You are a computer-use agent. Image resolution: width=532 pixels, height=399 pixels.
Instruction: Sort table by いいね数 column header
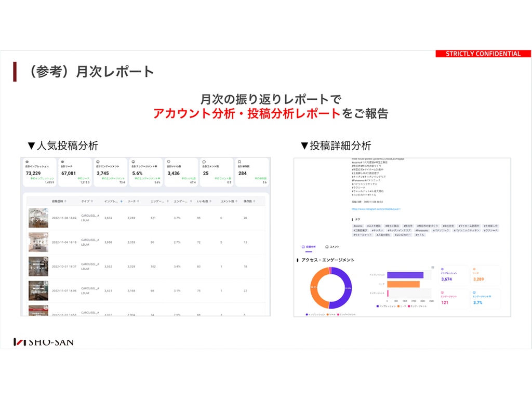203,201
